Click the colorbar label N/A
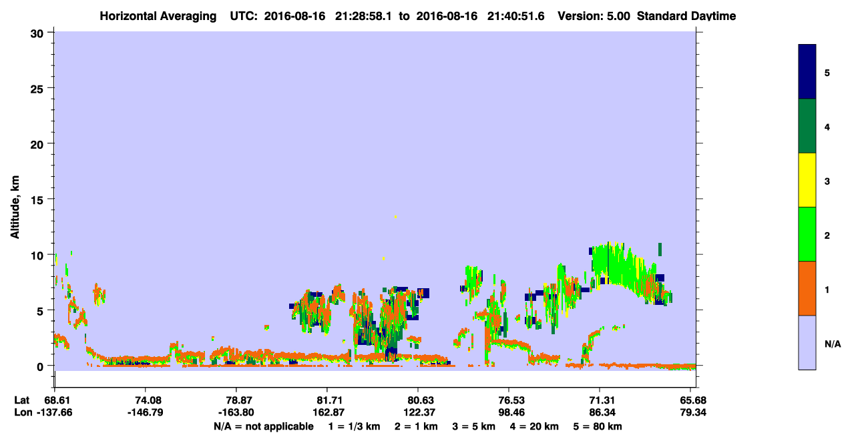 pyautogui.click(x=833, y=344)
